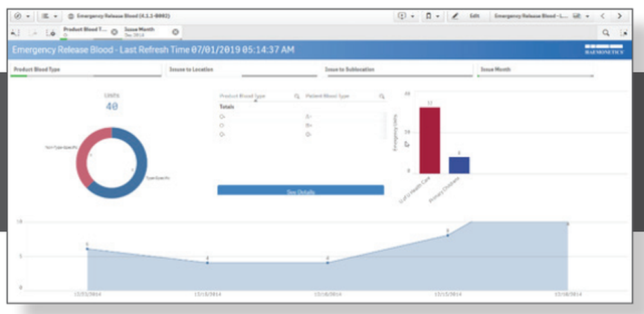The image size is (644, 314).
Task: Click the app globe icon beside title
Action: point(71,16)
